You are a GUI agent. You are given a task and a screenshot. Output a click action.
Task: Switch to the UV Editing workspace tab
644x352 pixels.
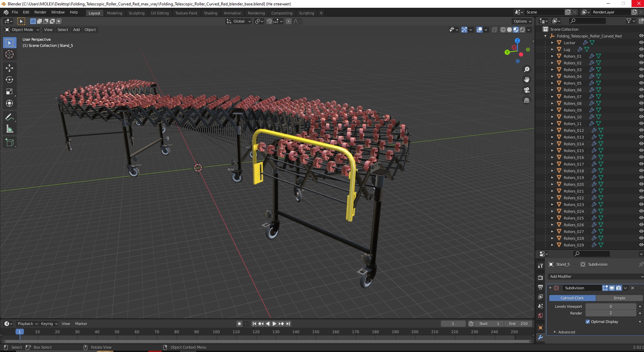[x=160, y=13]
